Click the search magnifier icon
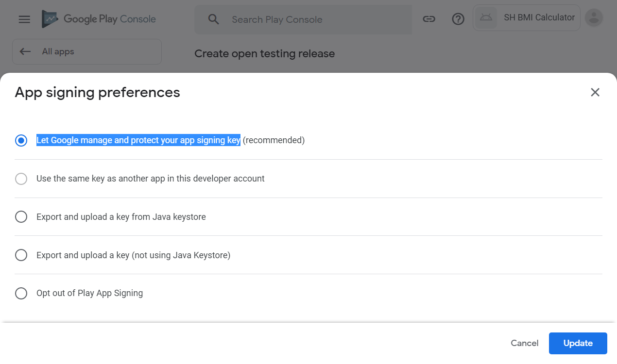The width and height of the screenshot is (617, 364). 214,19
